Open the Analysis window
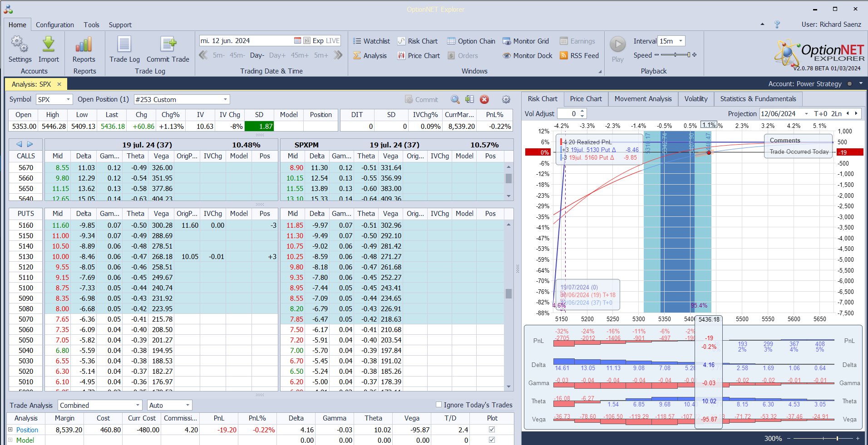 tap(370, 55)
